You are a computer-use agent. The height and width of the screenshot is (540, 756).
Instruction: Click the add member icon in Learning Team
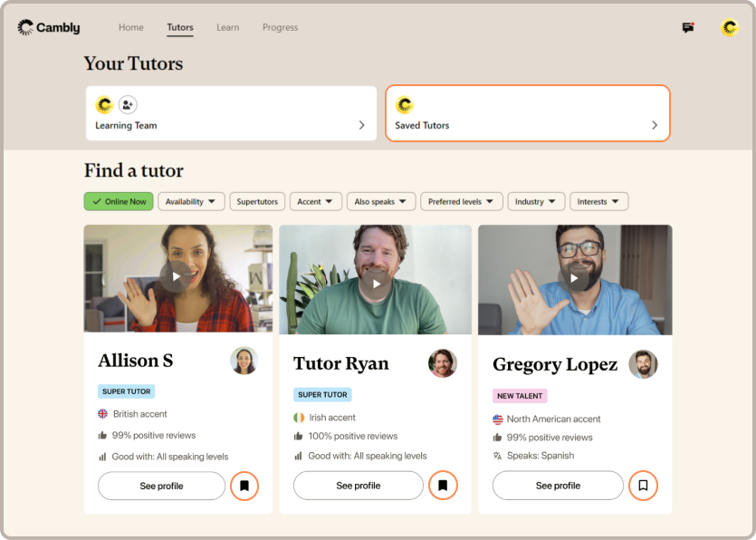tap(128, 104)
